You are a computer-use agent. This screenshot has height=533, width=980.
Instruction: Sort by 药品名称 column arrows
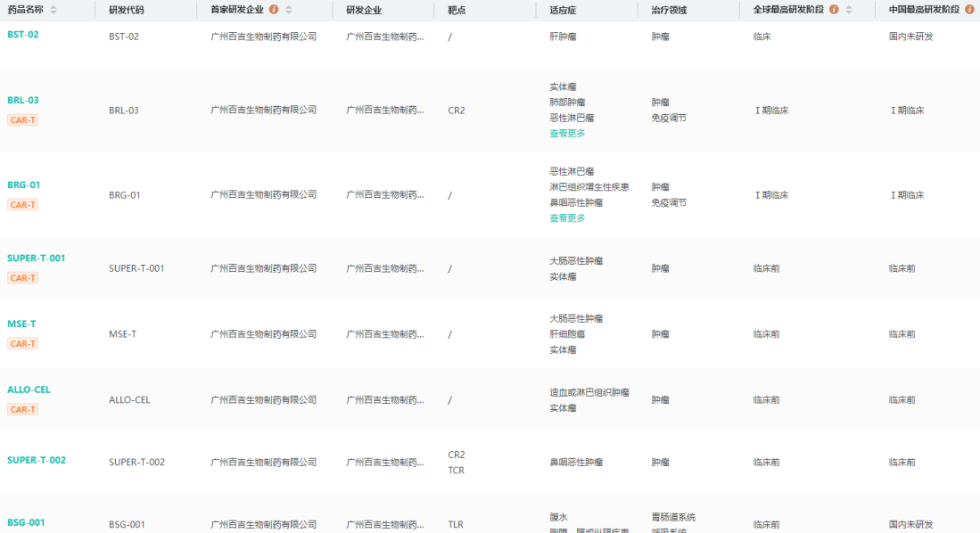(x=54, y=10)
